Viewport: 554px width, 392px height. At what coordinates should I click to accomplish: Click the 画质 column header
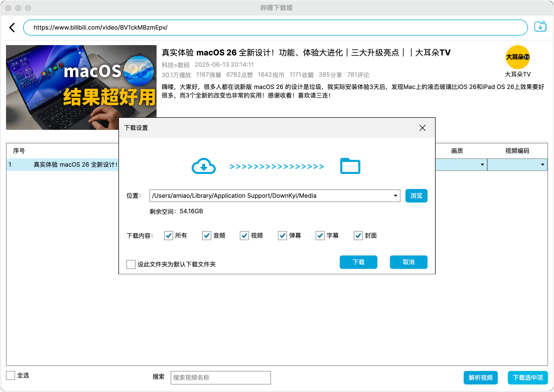click(457, 151)
